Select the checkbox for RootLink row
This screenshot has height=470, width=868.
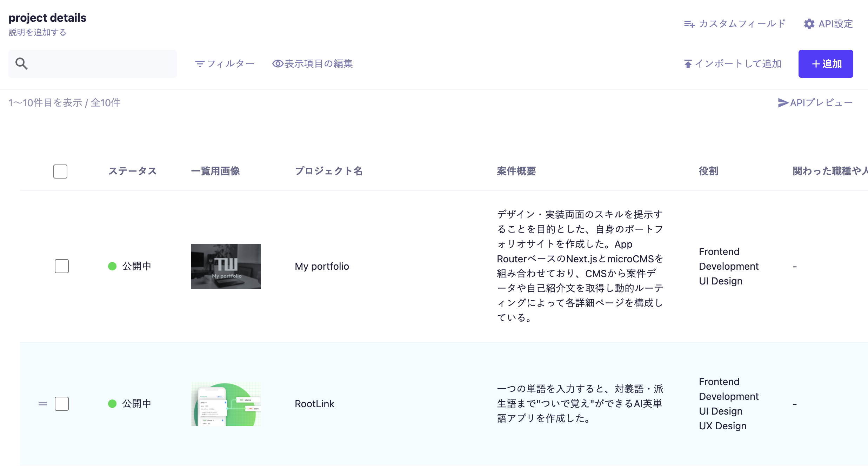(61, 404)
